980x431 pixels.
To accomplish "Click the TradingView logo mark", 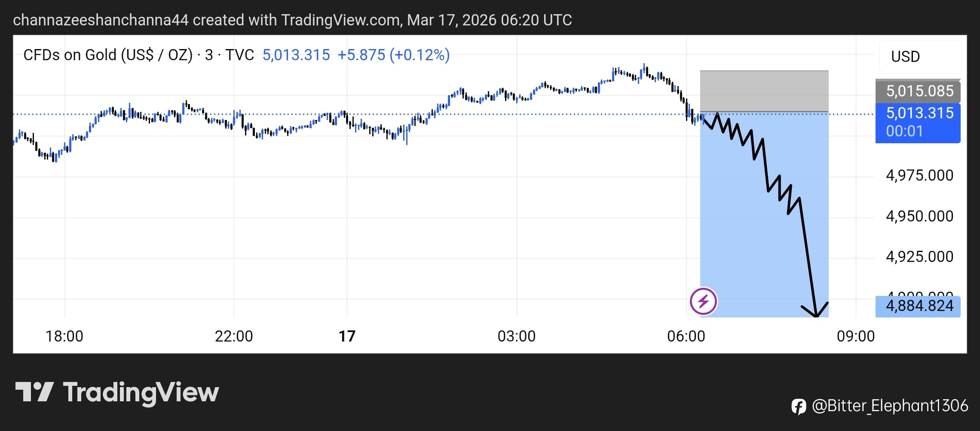I will tap(34, 392).
